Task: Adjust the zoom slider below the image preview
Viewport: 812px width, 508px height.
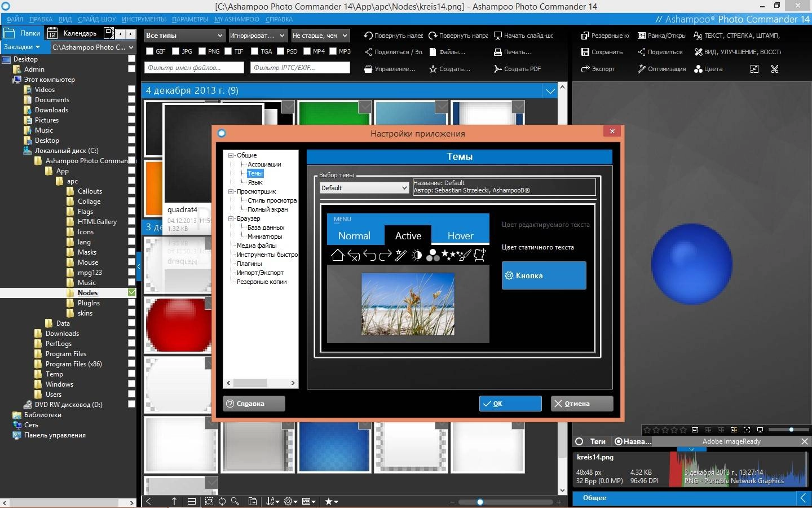Action: coord(791,430)
